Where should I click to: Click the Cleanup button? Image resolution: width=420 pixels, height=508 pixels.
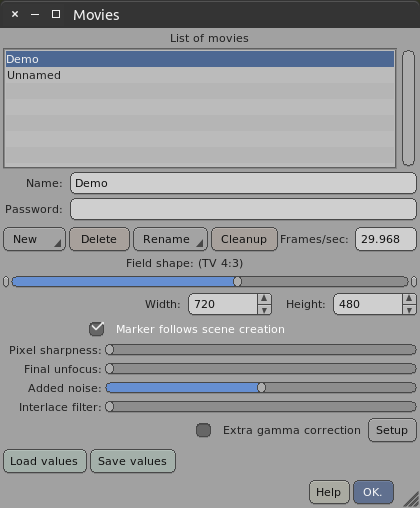click(x=244, y=239)
